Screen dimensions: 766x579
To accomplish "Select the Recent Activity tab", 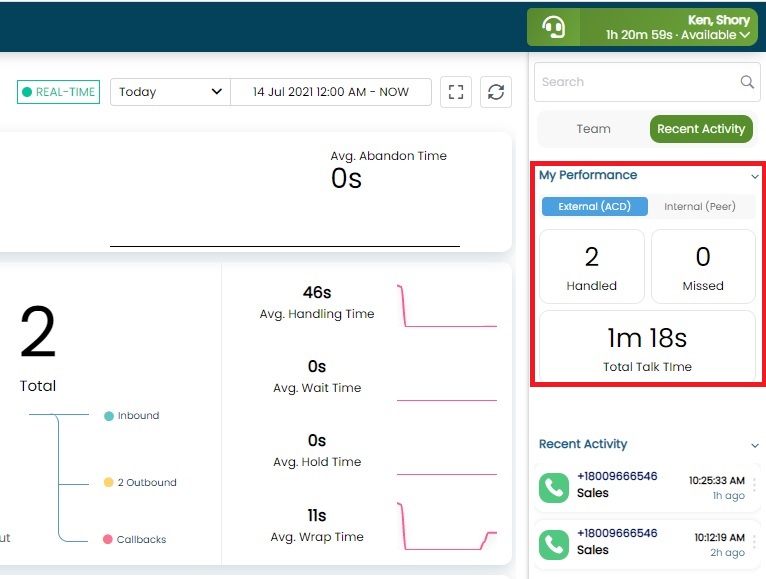I will pyautogui.click(x=701, y=129).
